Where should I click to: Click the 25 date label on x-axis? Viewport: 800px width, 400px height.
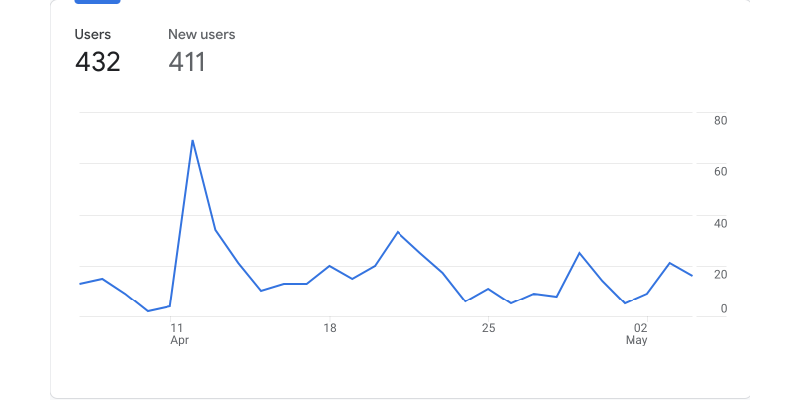(488, 327)
